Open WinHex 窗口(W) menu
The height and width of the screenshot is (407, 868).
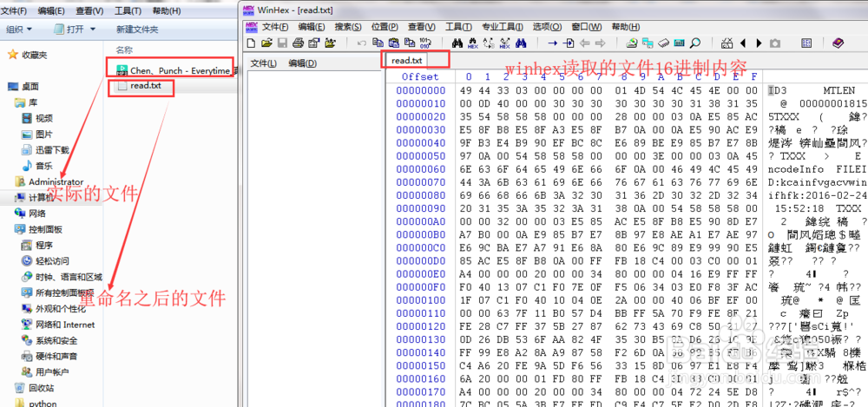coord(587,27)
